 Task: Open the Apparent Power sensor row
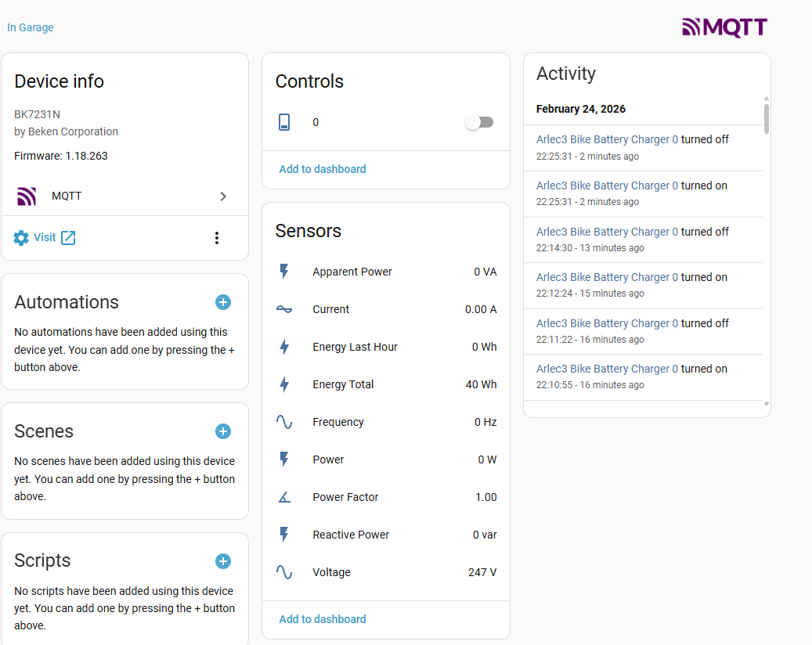[386, 272]
